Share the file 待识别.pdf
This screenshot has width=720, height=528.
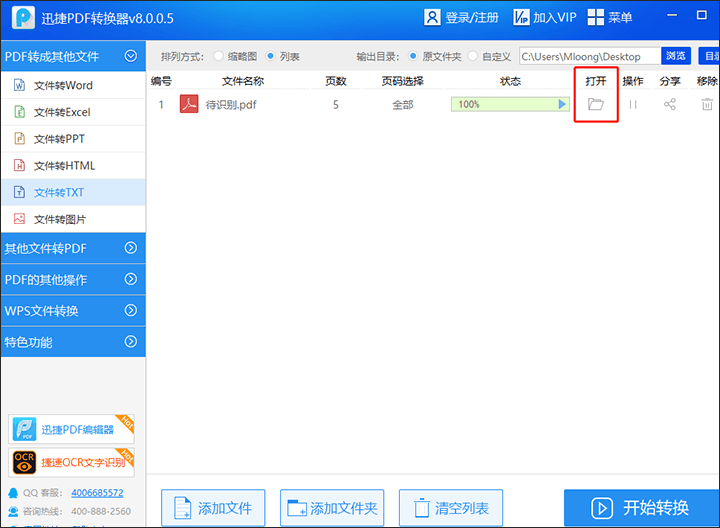pos(670,104)
